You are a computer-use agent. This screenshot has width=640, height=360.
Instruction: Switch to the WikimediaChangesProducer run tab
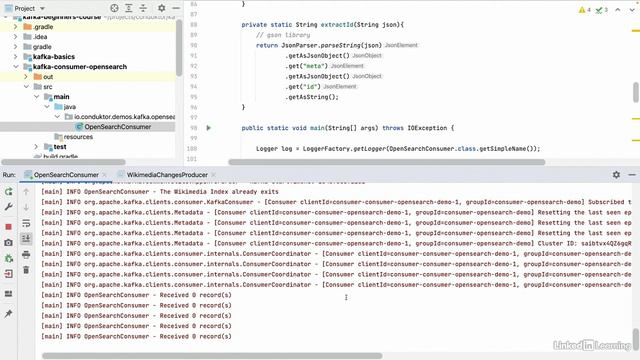coord(167,175)
